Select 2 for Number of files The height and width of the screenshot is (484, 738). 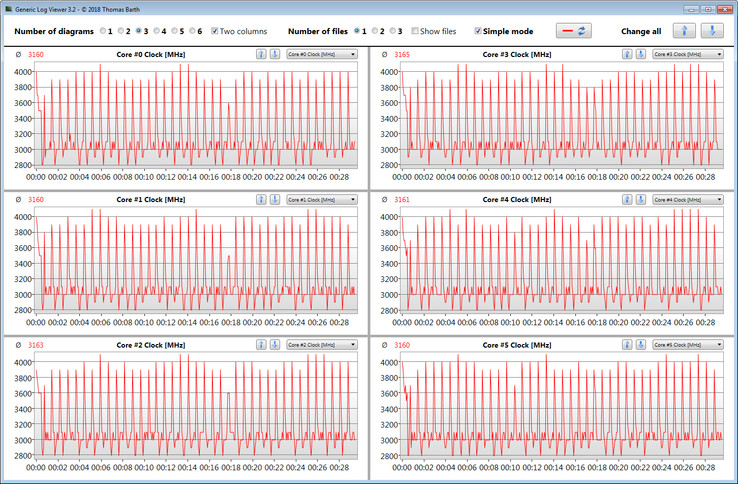pyautogui.click(x=376, y=31)
